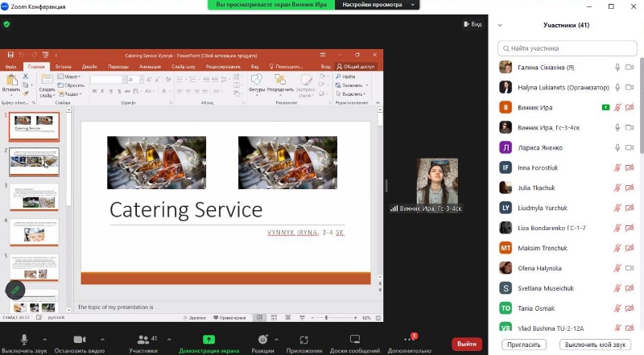
Task: Open the Макет layout dropdown
Action: tap(69, 76)
